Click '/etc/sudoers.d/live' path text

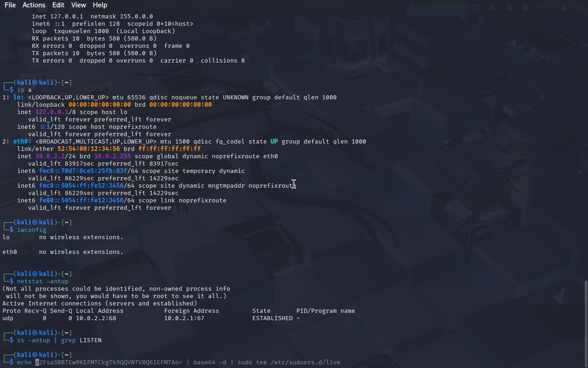coord(305,362)
